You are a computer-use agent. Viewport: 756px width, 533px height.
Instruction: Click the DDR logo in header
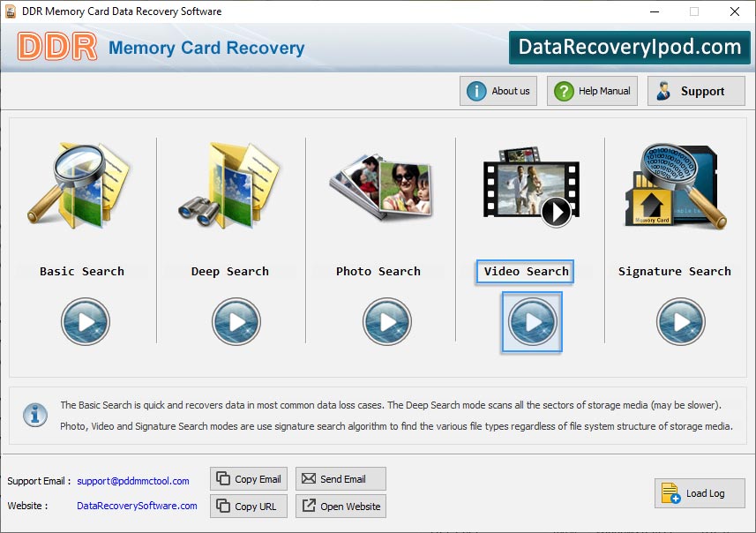(57, 47)
